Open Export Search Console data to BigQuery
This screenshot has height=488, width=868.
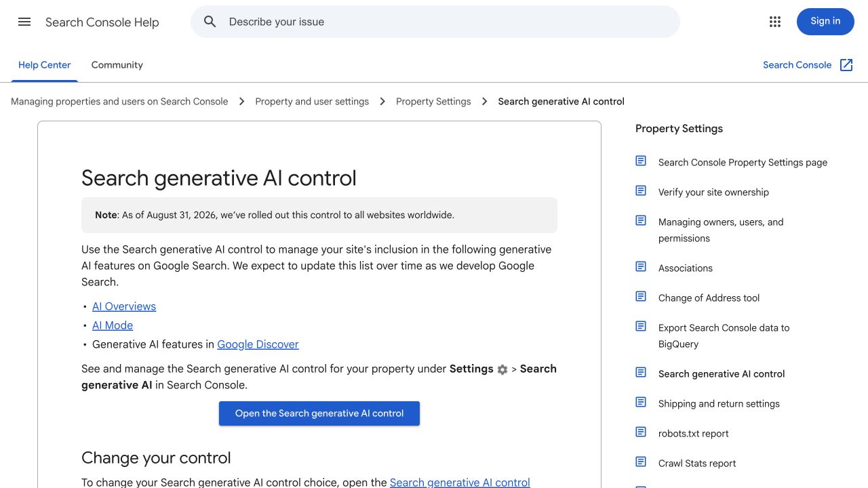[x=724, y=336]
